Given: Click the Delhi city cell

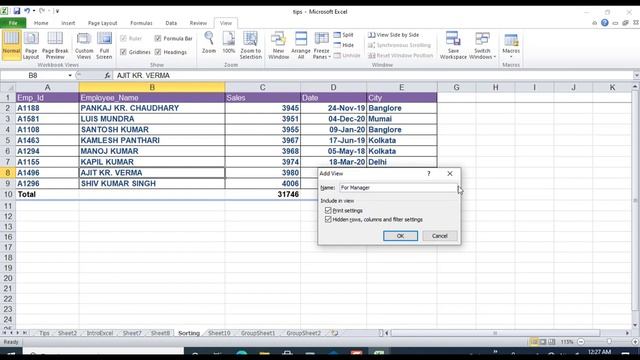Looking at the screenshot, I should pyautogui.click(x=402, y=162).
